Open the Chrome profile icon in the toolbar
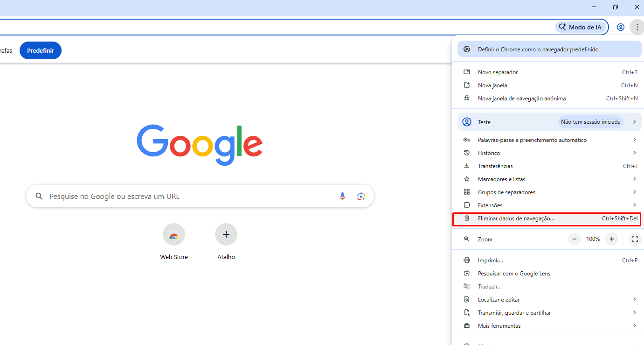 [620, 27]
